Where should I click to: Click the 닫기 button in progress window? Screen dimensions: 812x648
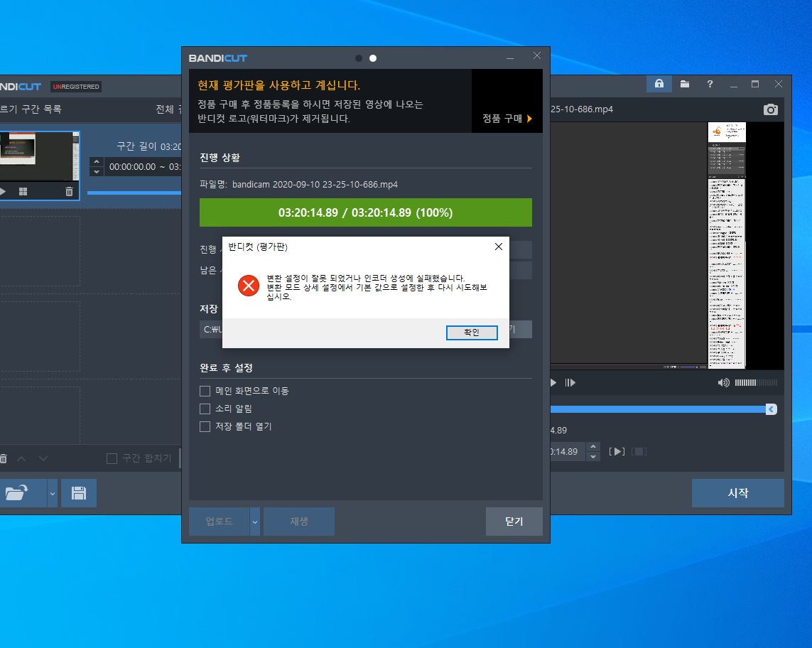(514, 521)
